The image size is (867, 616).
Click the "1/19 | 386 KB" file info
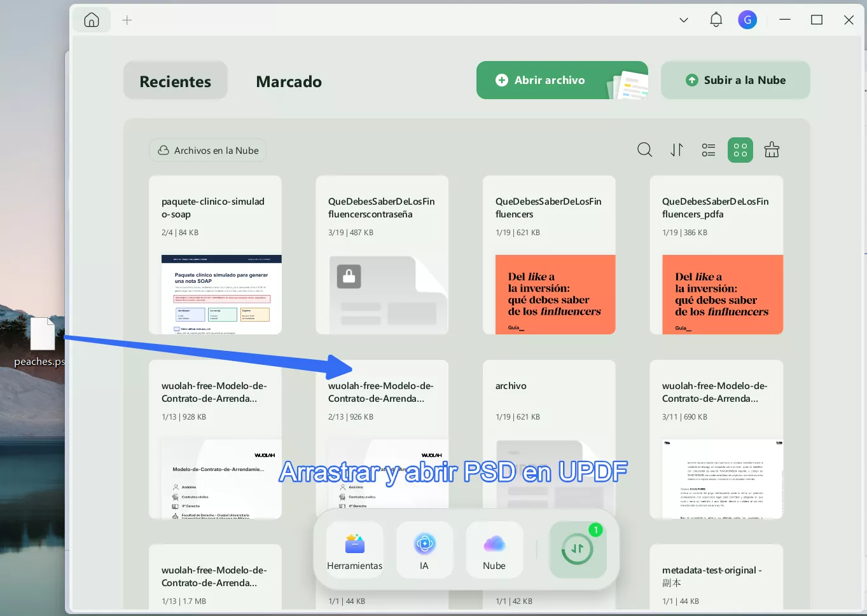684,233
